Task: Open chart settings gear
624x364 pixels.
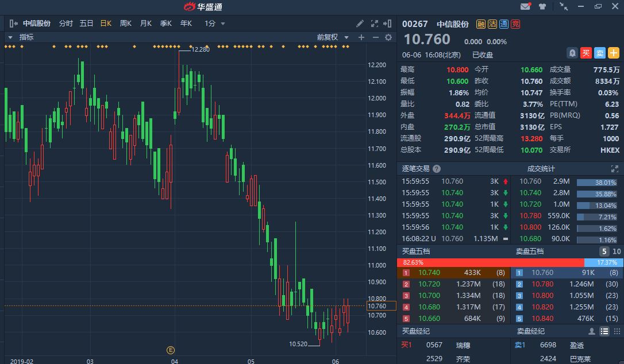Action: click(x=388, y=37)
